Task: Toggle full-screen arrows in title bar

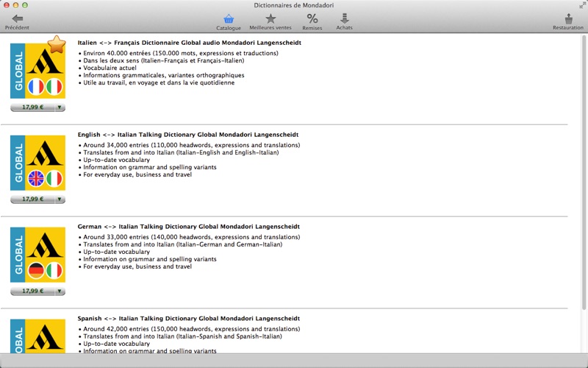Action: pos(582,5)
